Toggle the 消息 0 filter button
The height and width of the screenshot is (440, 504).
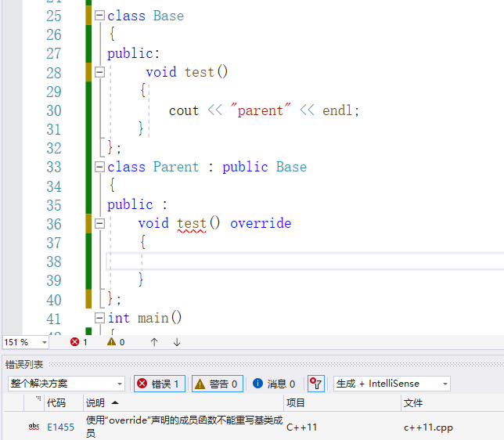pyautogui.click(x=274, y=384)
